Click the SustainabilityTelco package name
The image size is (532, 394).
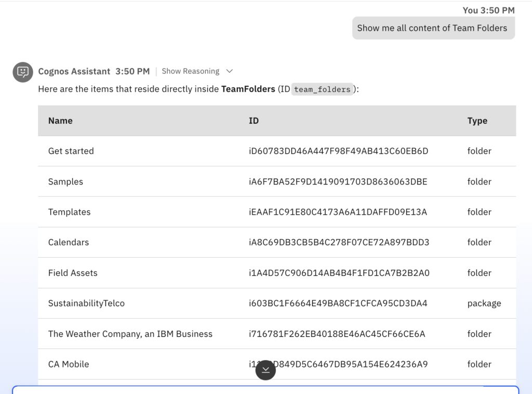pos(86,303)
